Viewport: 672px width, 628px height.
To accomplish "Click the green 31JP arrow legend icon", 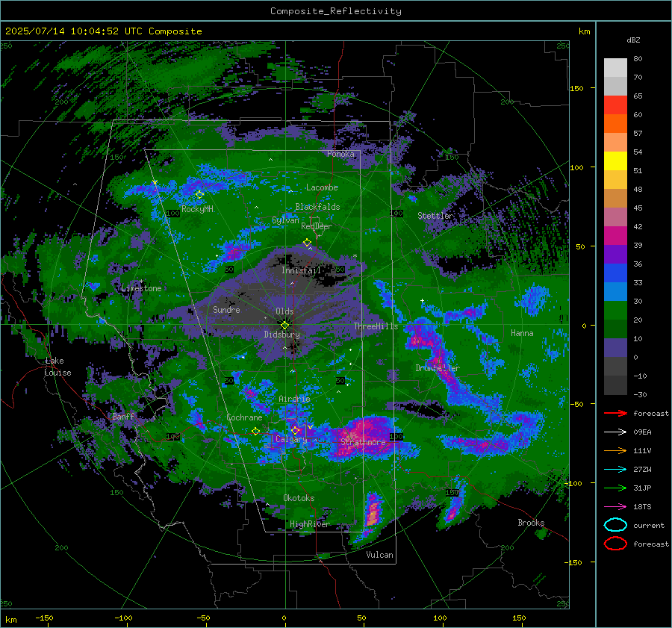I will [x=615, y=488].
